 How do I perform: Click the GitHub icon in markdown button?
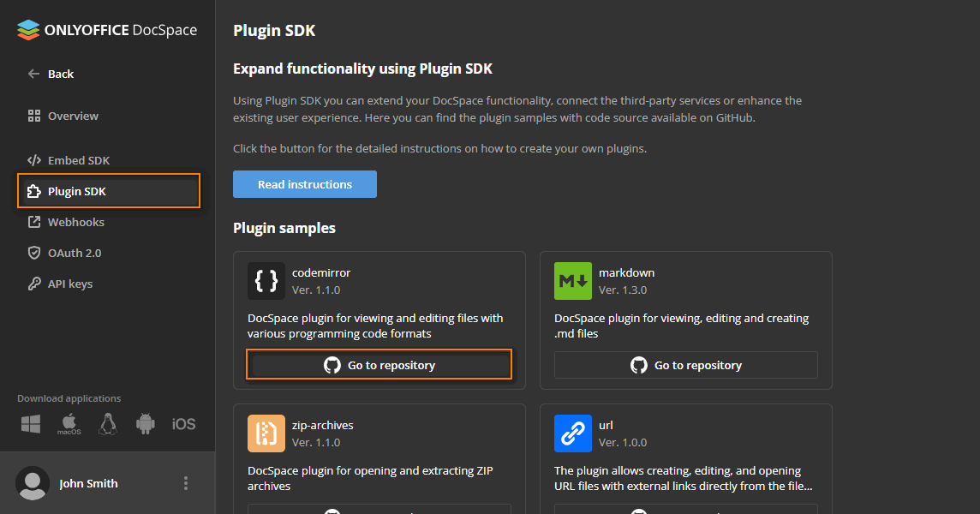639,365
